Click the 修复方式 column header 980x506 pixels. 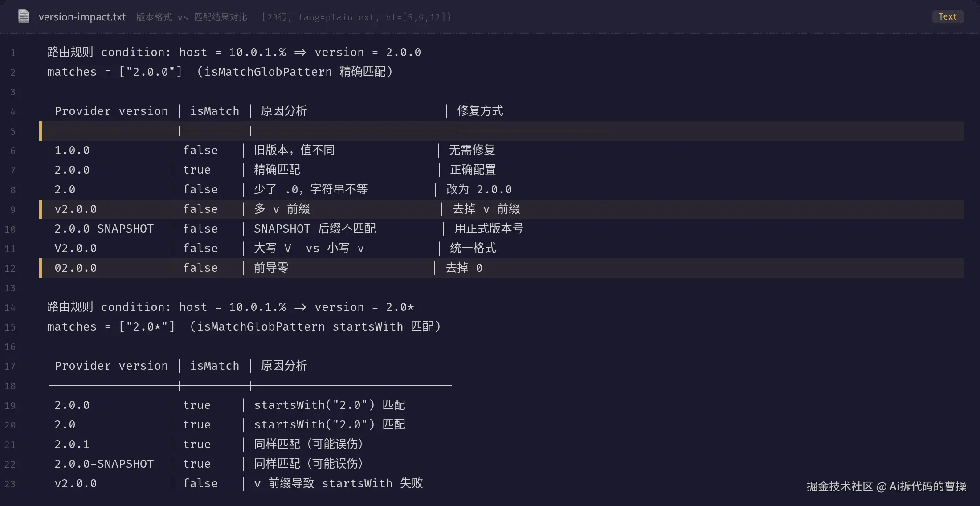tap(480, 111)
